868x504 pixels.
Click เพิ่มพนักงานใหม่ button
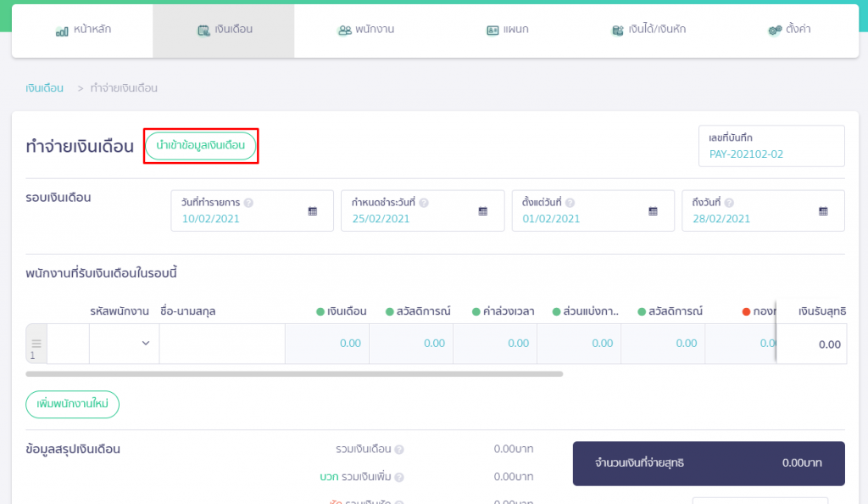(73, 404)
